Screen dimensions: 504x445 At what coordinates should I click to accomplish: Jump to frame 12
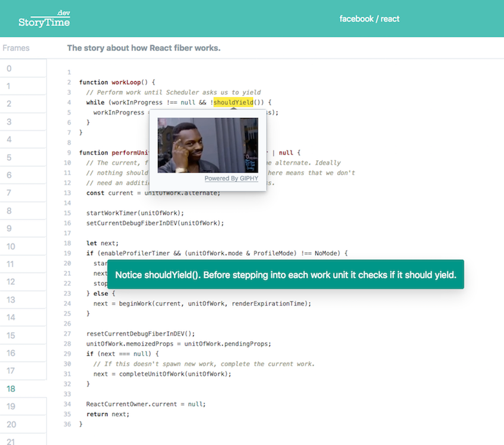tap(23, 282)
